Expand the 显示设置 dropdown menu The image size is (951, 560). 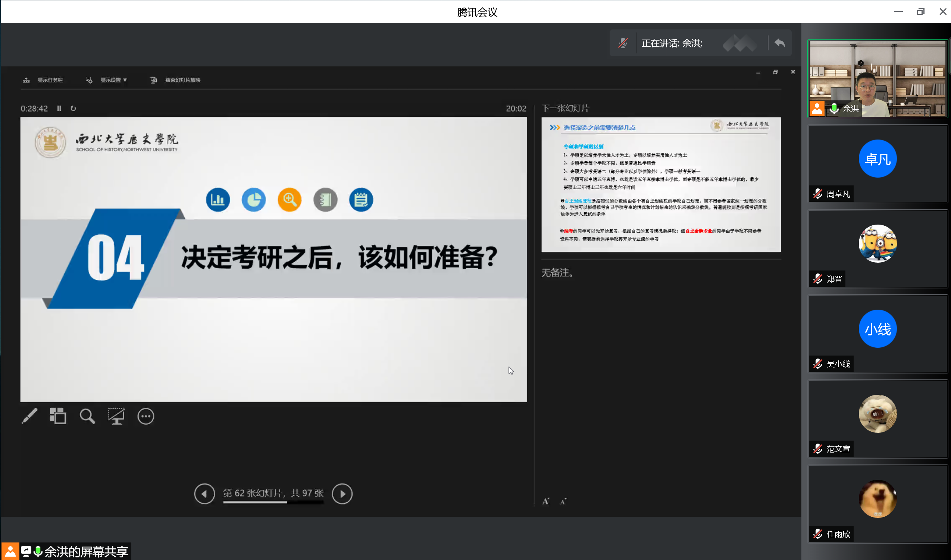pos(113,80)
